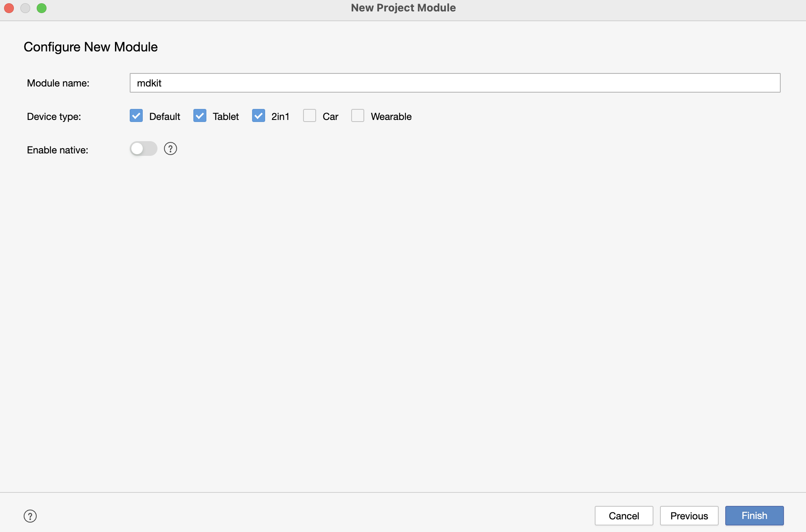
Task: Click the Default label text
Action: pos(164,117)
